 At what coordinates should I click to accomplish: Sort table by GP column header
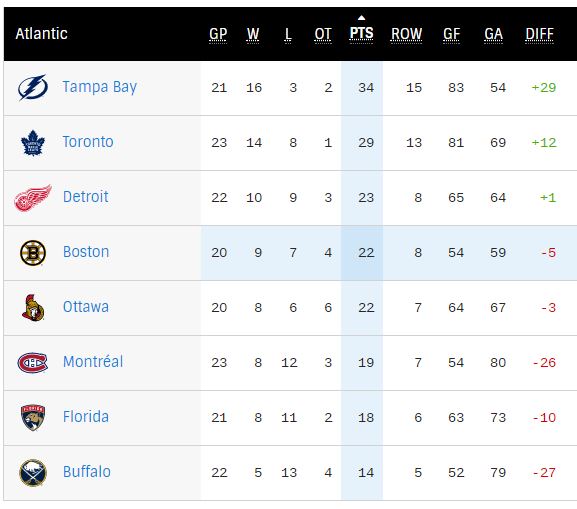coord(218,34)
